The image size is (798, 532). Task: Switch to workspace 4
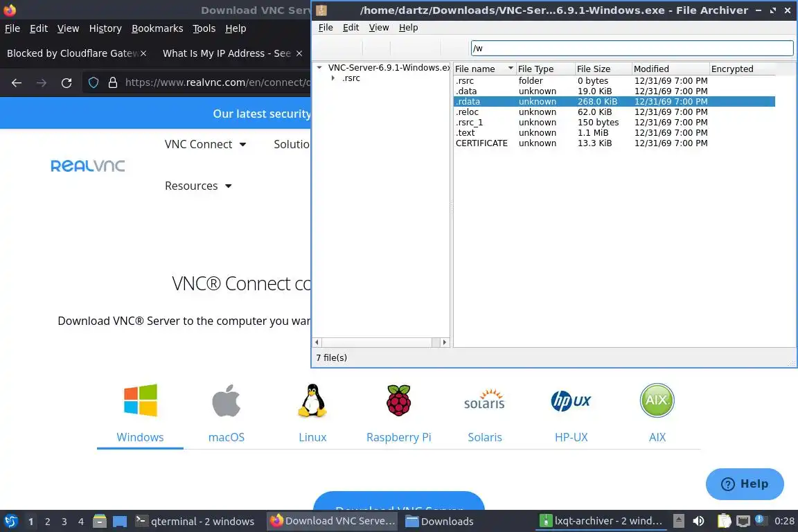(x=81, y=522)
